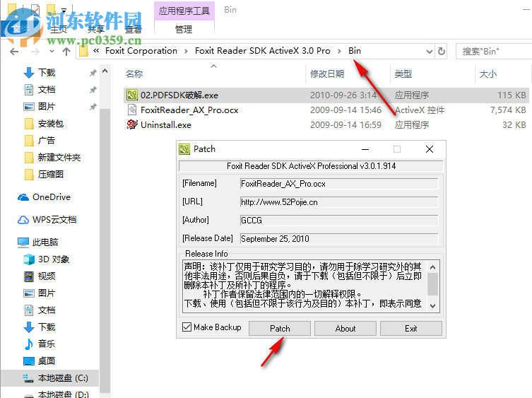The height and width of the screenshot is (398, 532).
Task: Open 桌面 folder
Action: [x=47, y=361]
